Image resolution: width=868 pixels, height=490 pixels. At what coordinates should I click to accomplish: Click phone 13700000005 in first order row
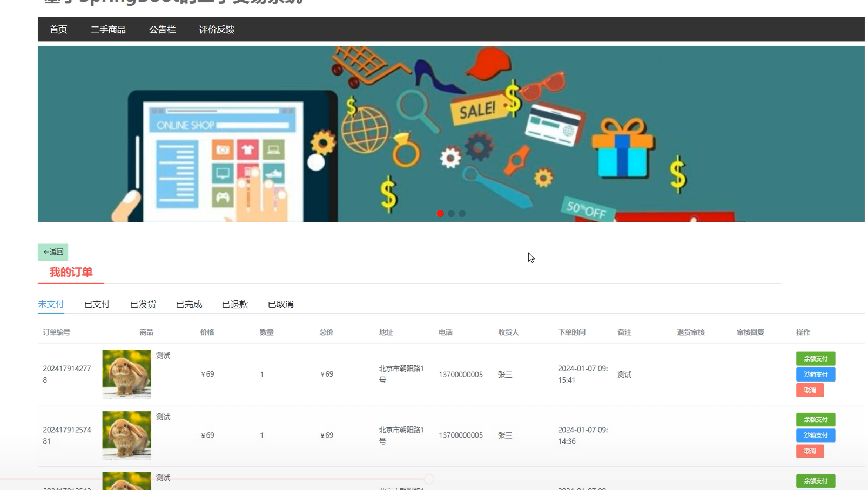click(461, 375)
